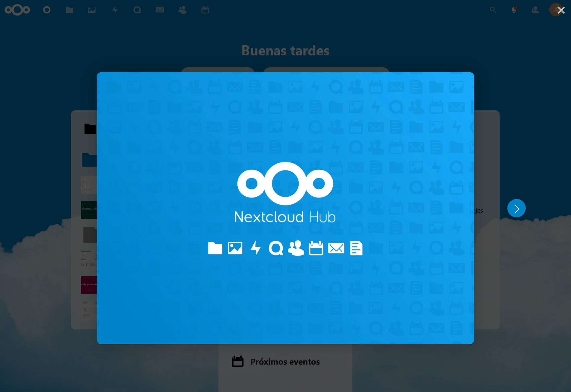Click the picture icon under Nextcloud Hub
This screenshot has height=392, width=571.
[235, 248]
